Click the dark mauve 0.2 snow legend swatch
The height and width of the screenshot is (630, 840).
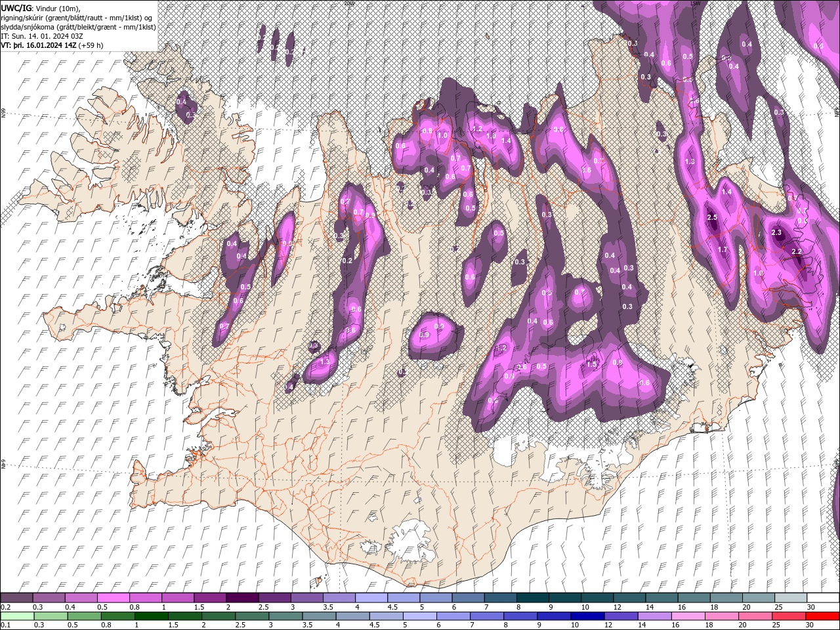pyautogui.click(x=16, y=598)
